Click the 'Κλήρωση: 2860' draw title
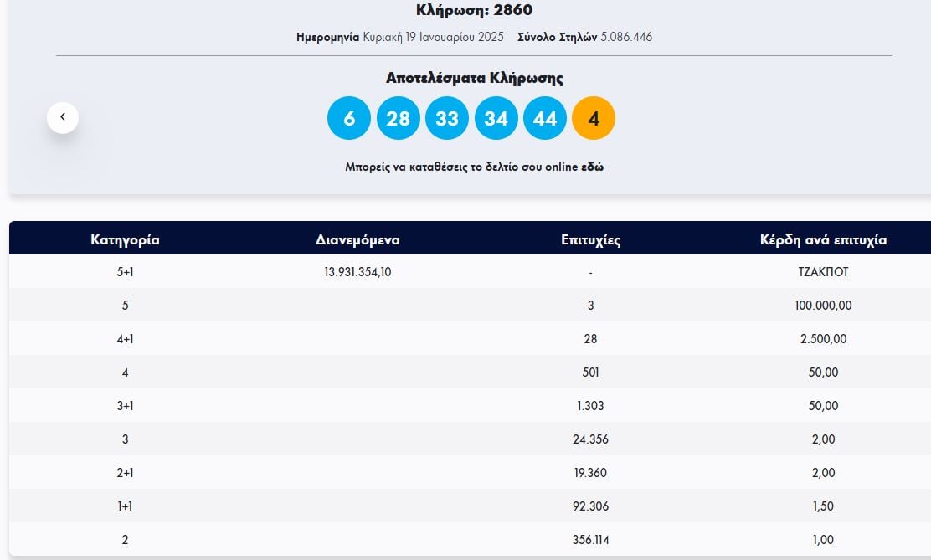Image resolution: width=931 pixels, height=560 pixels. (x=474, y=10)
